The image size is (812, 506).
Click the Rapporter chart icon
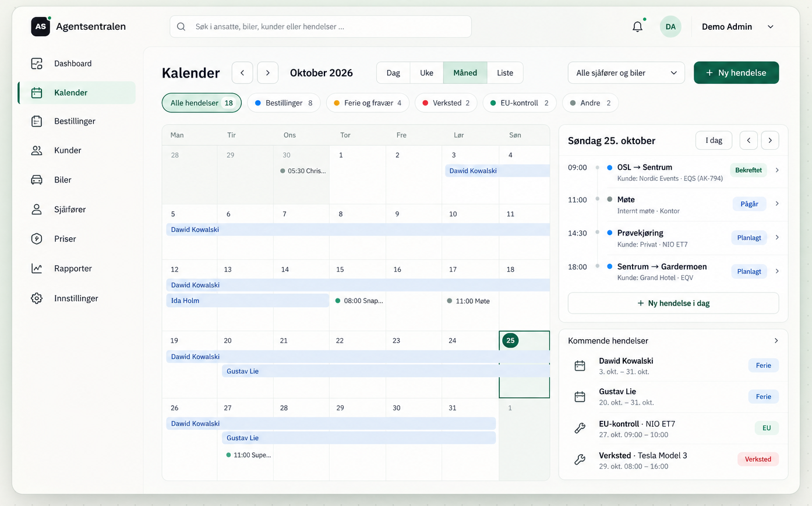tap(37, 269)
